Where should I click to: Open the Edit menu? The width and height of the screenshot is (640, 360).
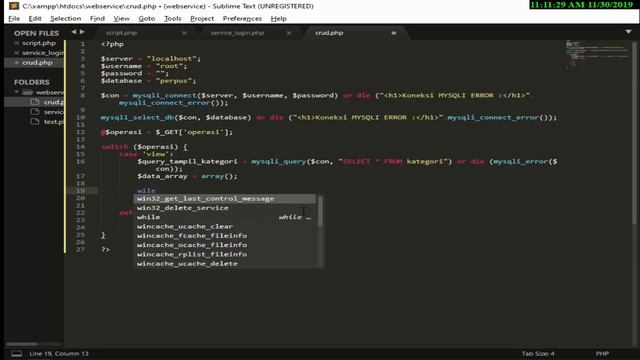point(35,18)
